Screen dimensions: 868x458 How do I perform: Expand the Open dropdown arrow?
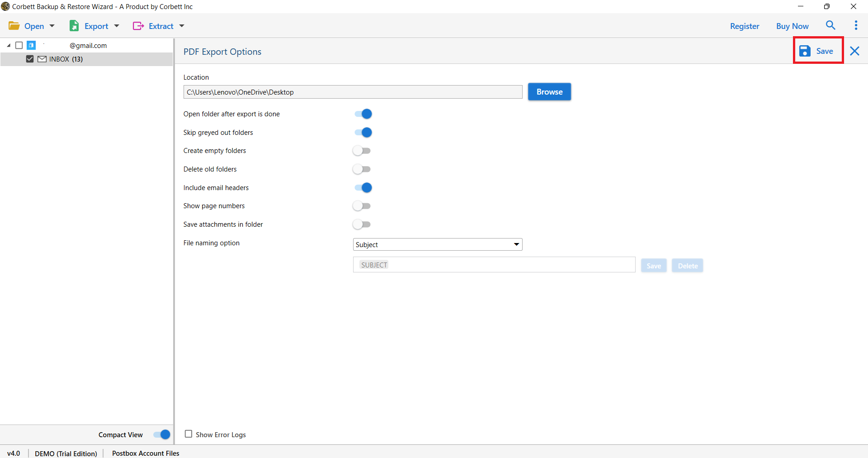coord(52,26)
